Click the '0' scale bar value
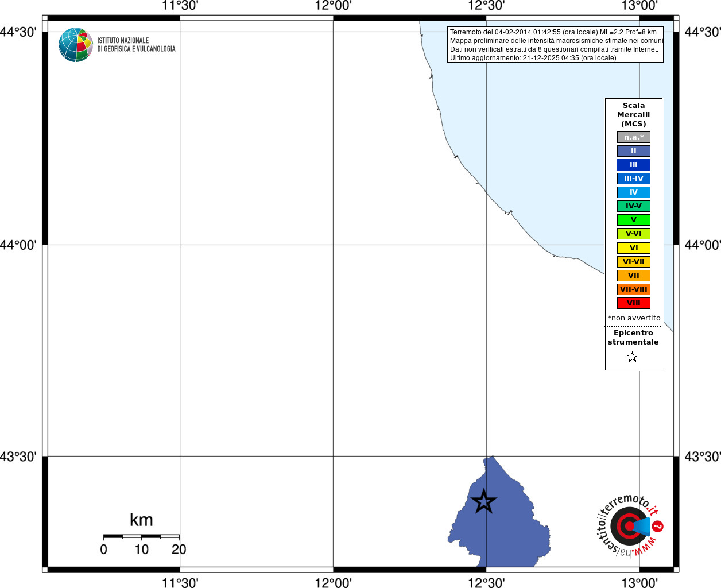The height and width of the screenshot is (588, 721). 103,550
